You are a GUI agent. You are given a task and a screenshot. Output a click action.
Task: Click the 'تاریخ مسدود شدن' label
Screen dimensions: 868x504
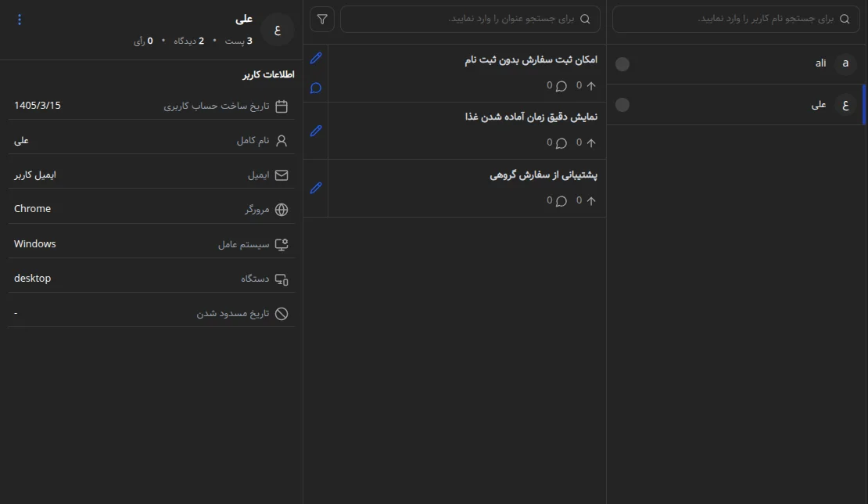[x=233, y=314]
